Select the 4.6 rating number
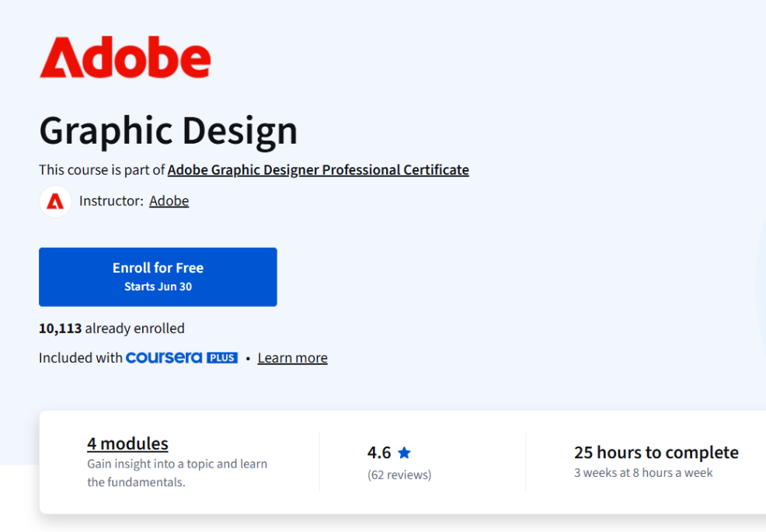This screenshot has height=532, width=766. 379,451
